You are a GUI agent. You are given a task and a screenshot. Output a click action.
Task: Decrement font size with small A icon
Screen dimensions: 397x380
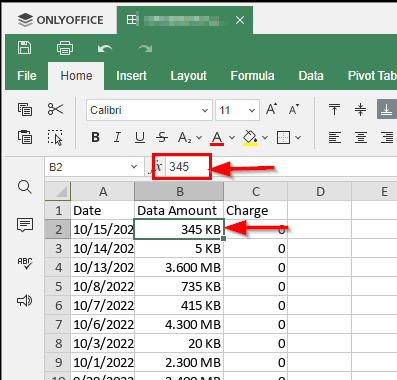tap(294, 109)
